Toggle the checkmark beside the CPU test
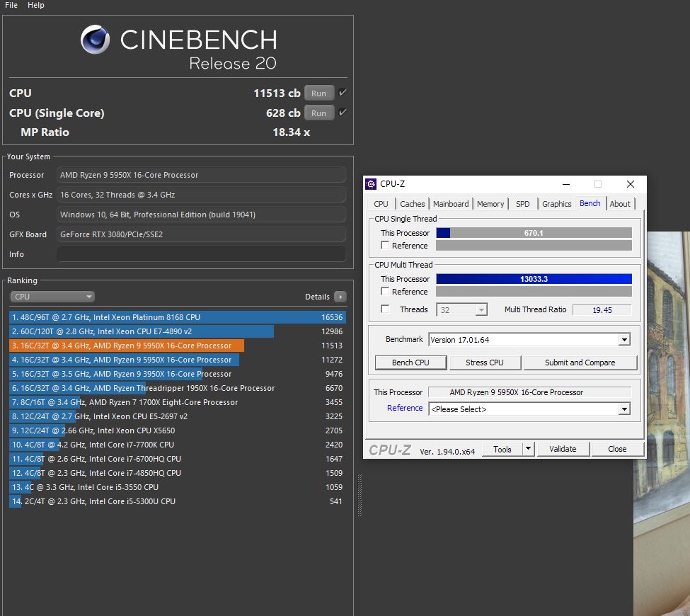 [x=343, y=93]
